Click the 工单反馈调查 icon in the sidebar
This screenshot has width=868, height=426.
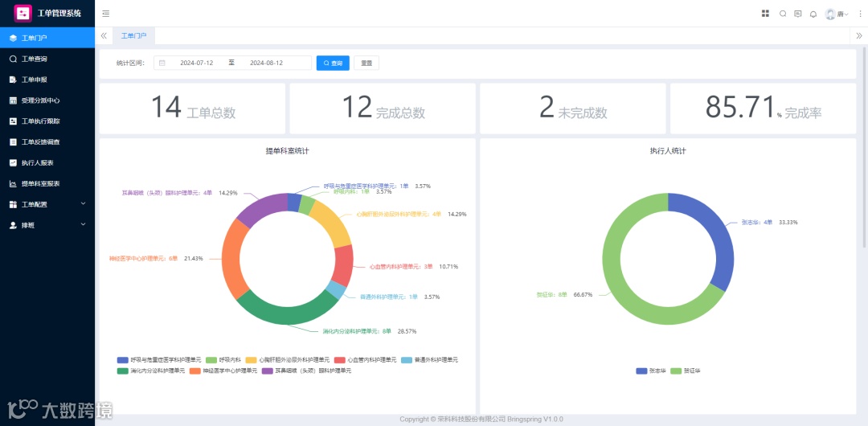point(14,141)
